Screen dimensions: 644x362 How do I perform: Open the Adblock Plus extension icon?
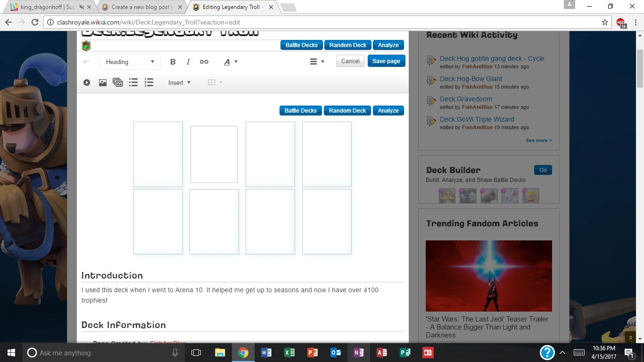tap(621, 22)
